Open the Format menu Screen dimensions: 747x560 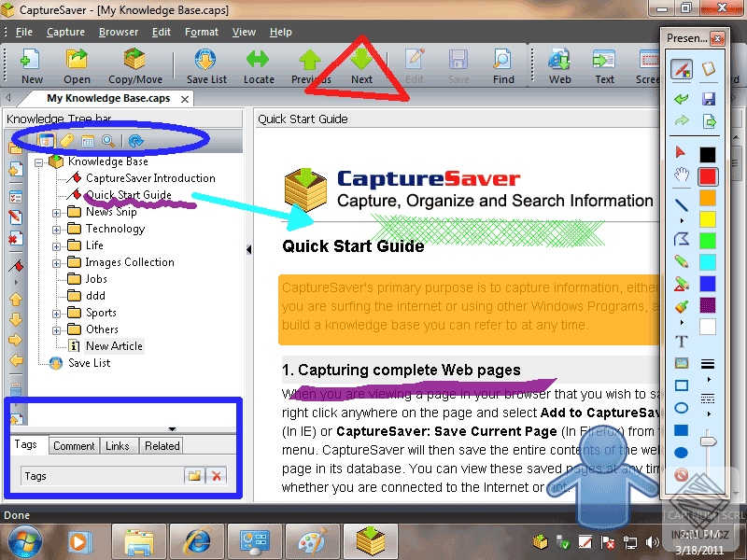(x=202, y=32)
